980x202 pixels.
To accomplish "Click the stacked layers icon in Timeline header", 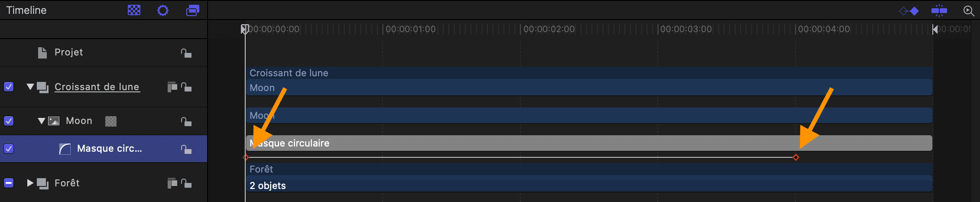I will point(193,10).
